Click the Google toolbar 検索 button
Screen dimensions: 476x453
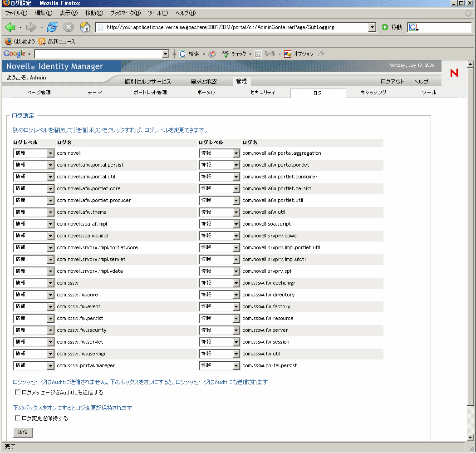(x=189, y=54)
